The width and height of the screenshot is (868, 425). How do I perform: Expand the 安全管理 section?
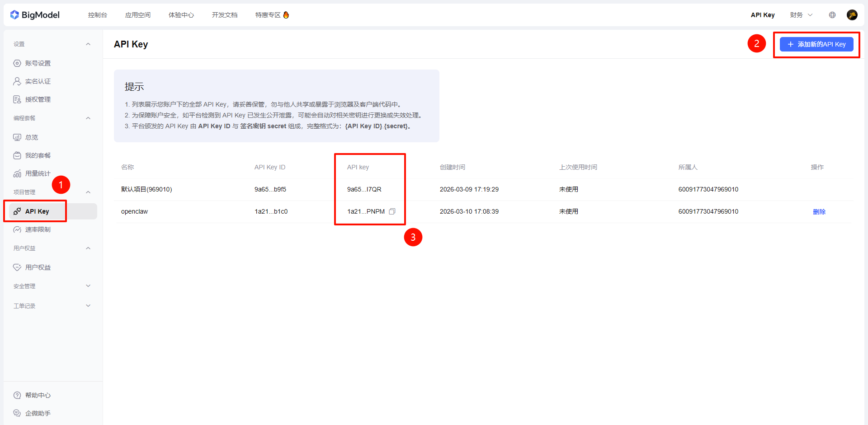click(52, 285)
